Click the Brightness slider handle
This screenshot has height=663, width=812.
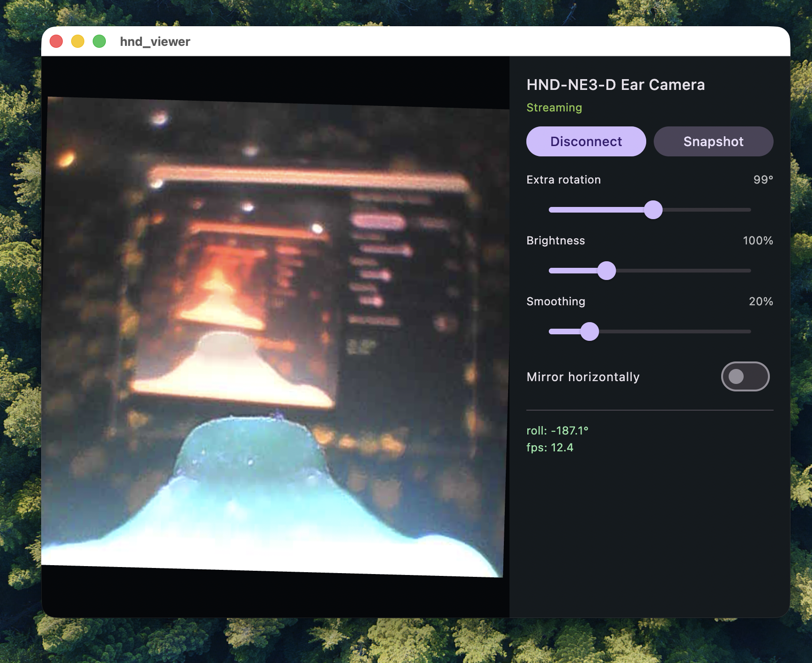point(606,271)
